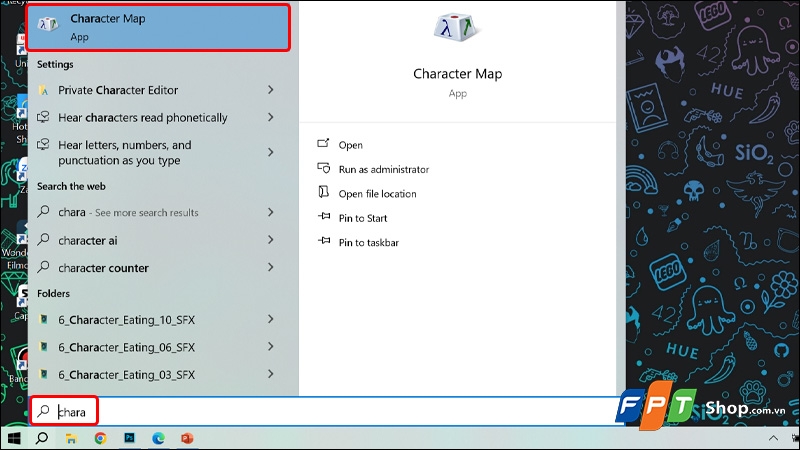Image resolution: width=800 pixels, height=450 pixels.
Task: Expand Hear characters read phonetically chevron
Action: coord(271,117)
